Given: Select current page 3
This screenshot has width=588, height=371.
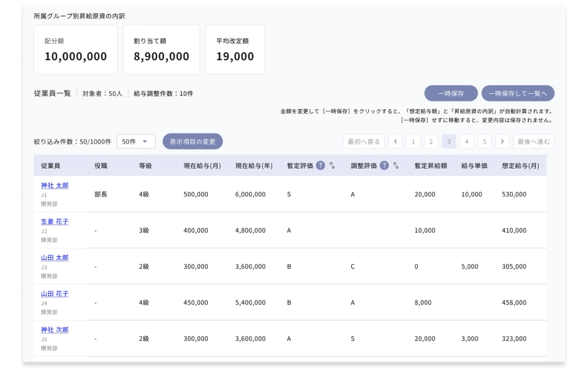Looking at the screenshot, I should [449, 141].
